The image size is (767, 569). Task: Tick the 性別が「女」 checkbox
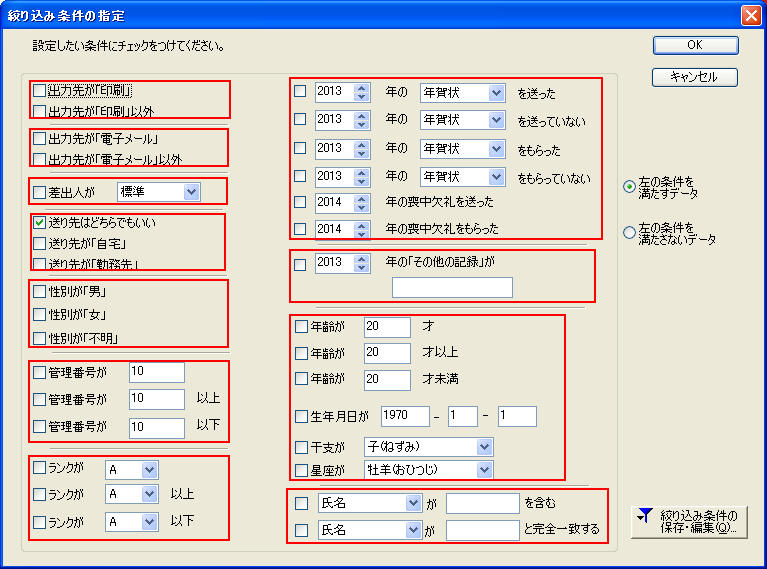pos(40,314)
